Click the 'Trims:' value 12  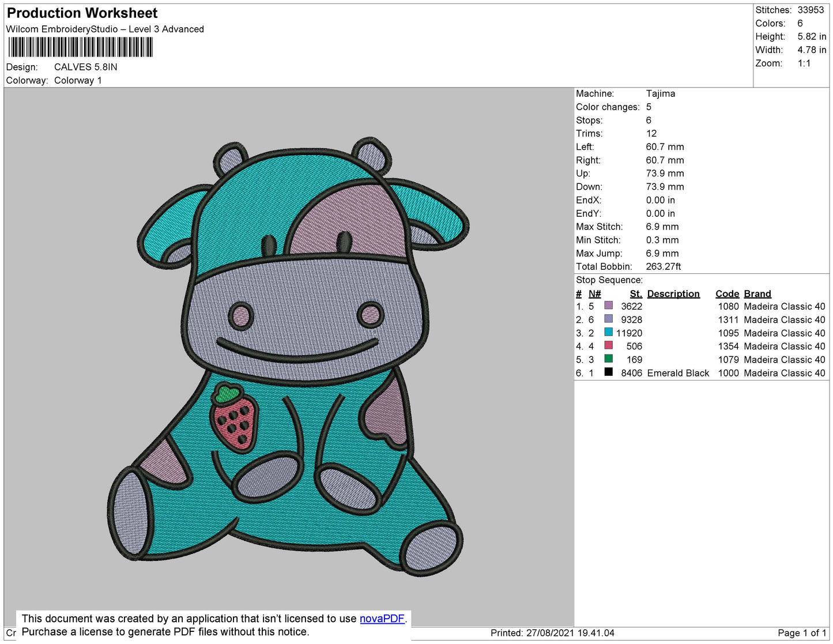[651, 134]
